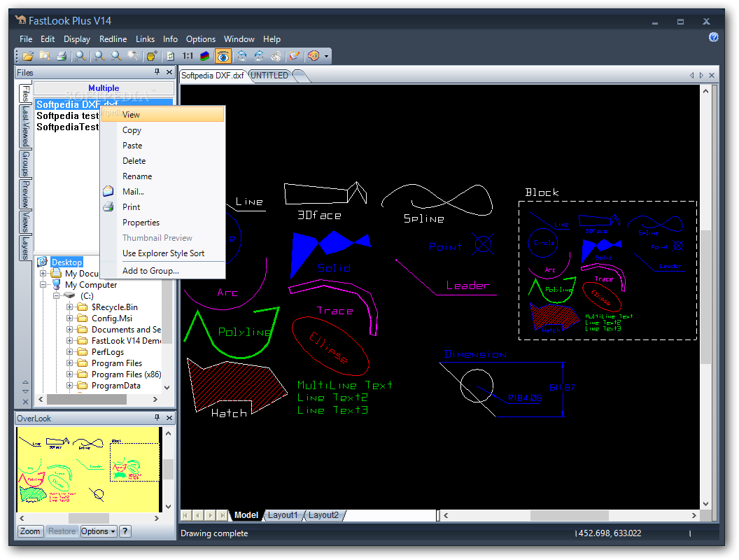Open the OverLook Options dropdown
Screen dimensions: 739x560
[98, 531]
